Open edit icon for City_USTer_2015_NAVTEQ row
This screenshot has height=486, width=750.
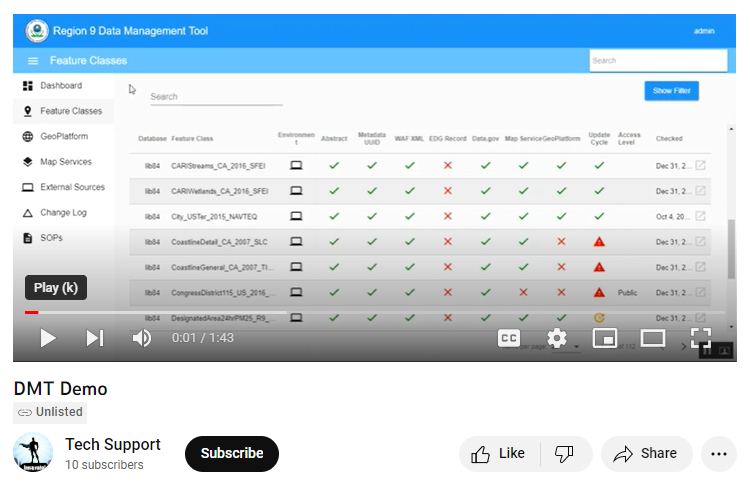(700, 216)
